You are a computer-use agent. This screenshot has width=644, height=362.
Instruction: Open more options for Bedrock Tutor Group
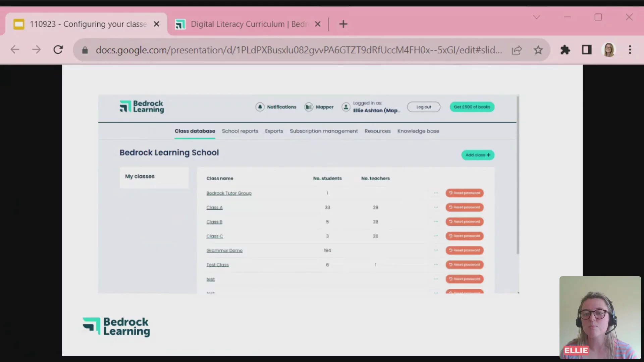click(x=436, y=193)
